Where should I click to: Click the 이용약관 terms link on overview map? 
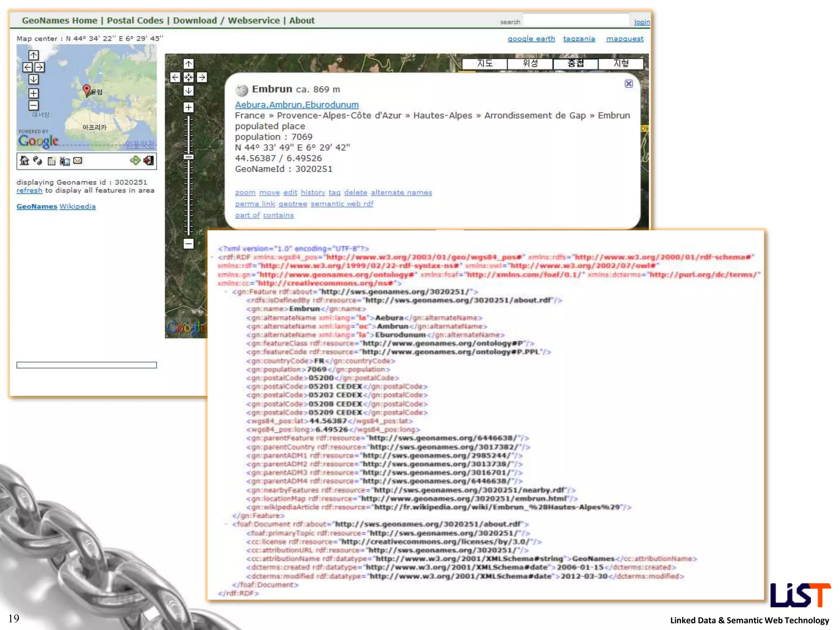(140, 144)
